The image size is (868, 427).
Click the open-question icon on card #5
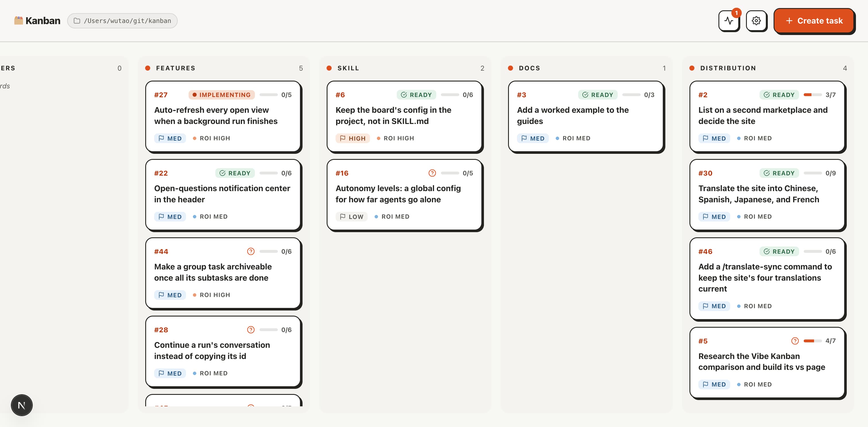[795, 341]
